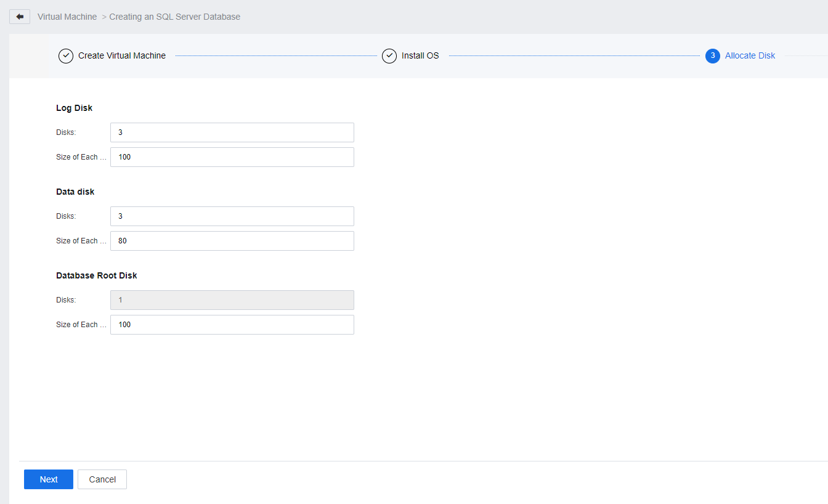Click the Creating an SQL Server Database breadcrumb
This screenshot has height=504, width=828.
[x=175, y=17]
